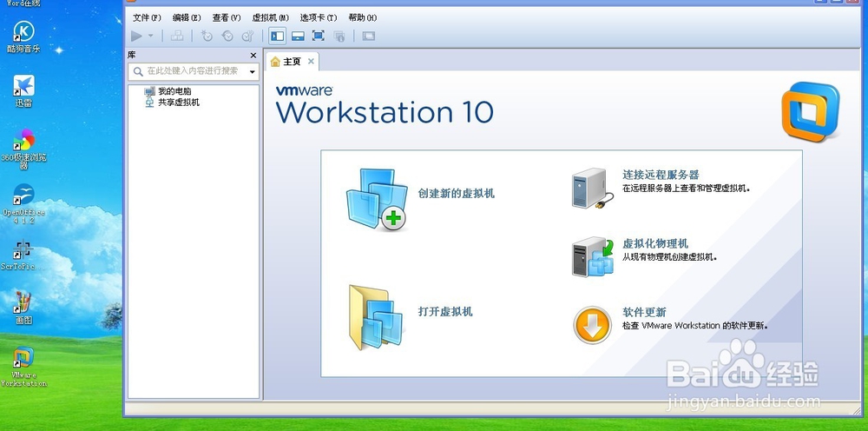Click the 软件更新 orange download icon
The height and width of the screenshot is (431, 868).
coord(592,325)
